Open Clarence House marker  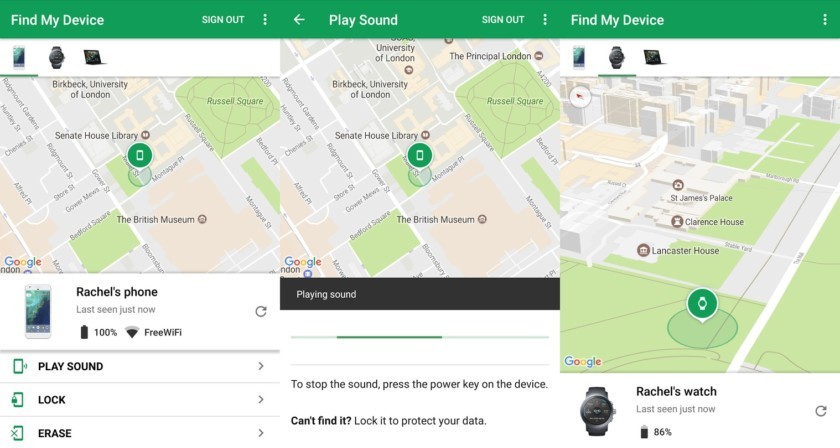[677, 221]
